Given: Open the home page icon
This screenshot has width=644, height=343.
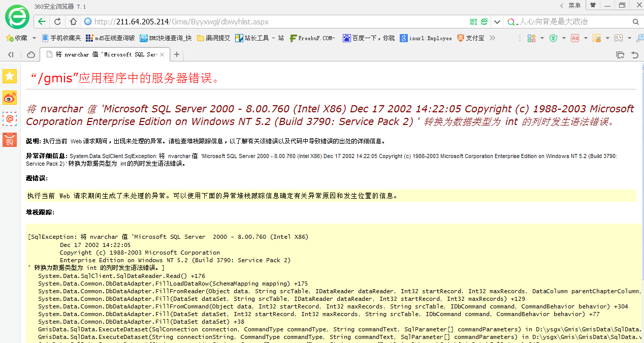Looking at the screenshot, I should (x=73, y=22).
